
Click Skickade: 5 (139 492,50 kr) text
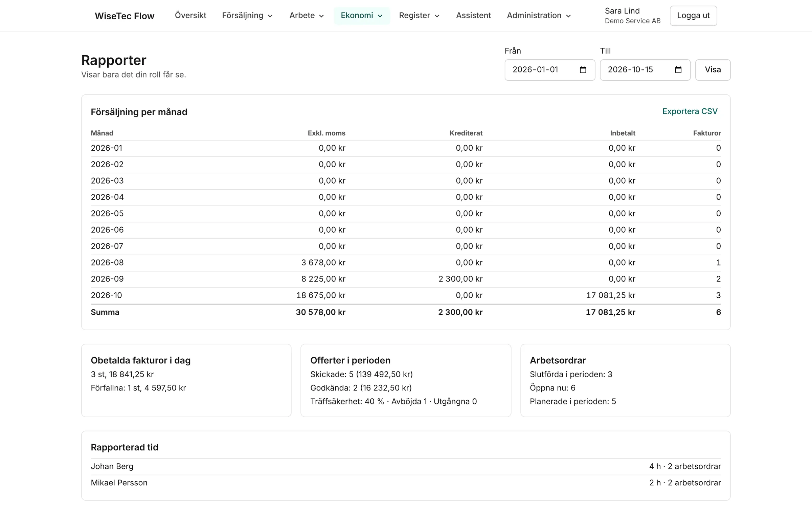(361, 374)
